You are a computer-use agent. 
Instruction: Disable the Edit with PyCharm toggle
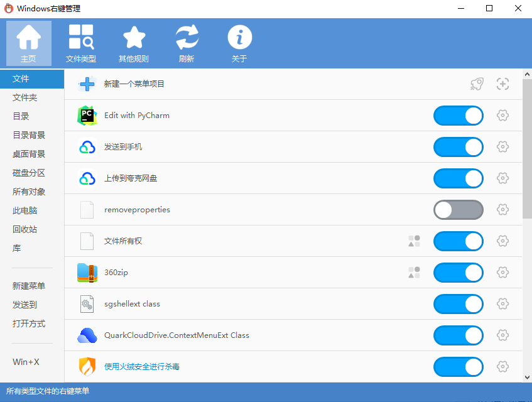click(459, 116)
